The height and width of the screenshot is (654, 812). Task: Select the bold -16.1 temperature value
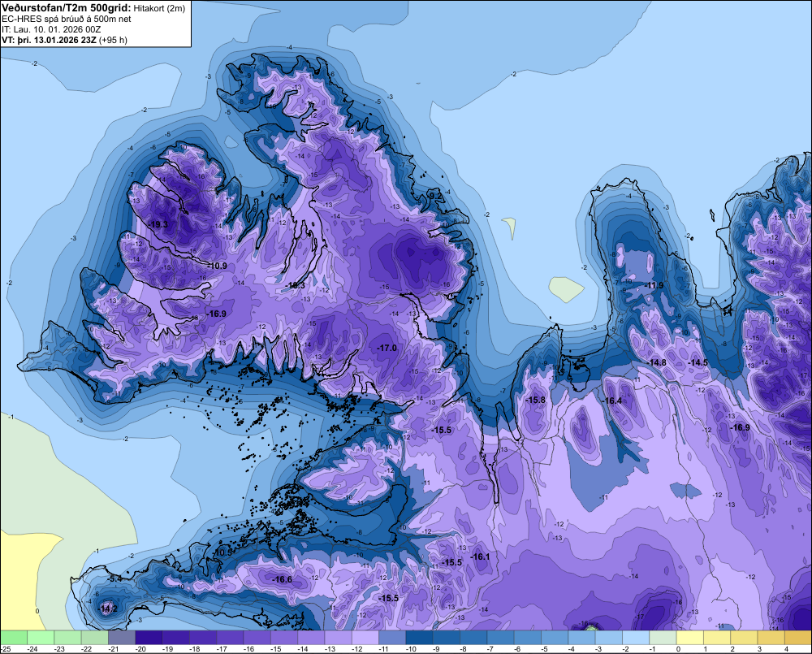480,557
